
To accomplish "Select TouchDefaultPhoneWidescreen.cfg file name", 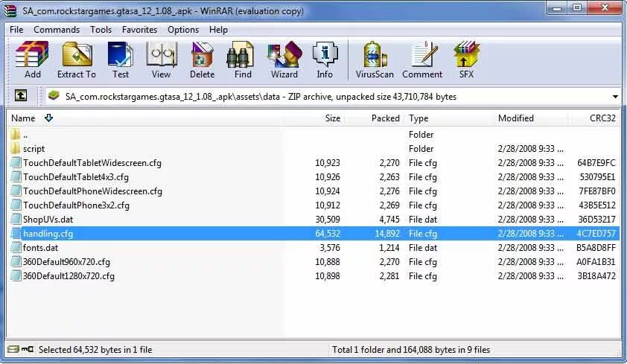I will pos(93,191).
